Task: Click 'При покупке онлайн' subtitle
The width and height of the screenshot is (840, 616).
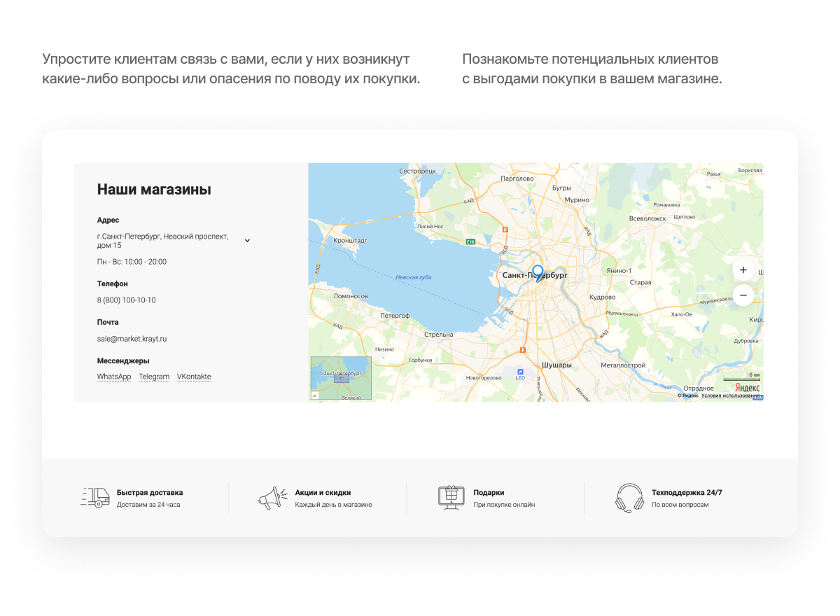Action: (504, 505)
